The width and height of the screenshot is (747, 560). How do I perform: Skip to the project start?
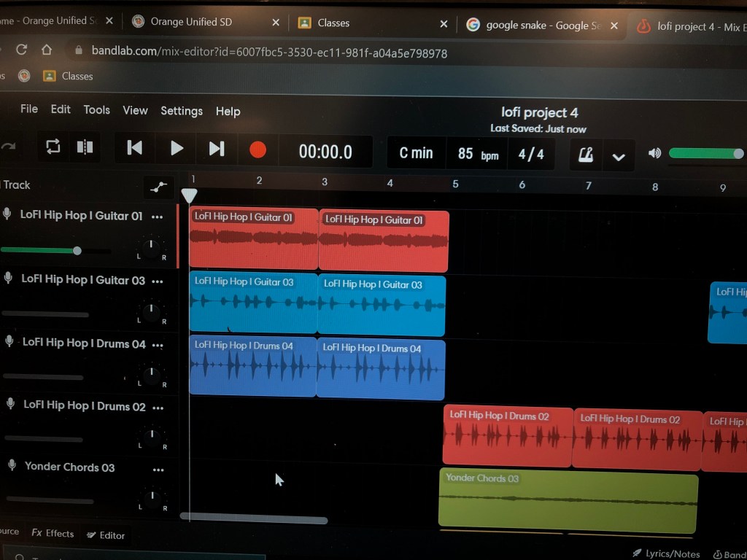point(135,148)
